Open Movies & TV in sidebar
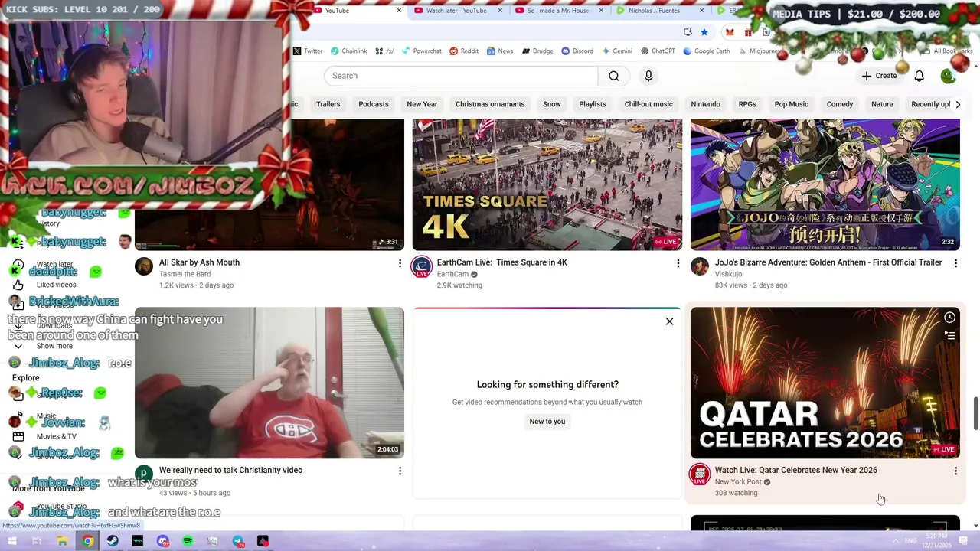Viewport: 980px width, 551px height. (x=56, y=436)
